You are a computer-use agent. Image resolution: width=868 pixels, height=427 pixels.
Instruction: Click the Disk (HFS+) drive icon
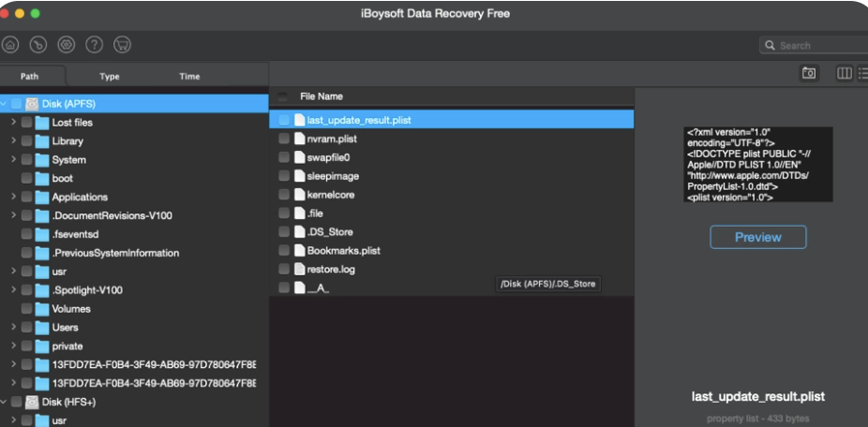coord(32,402)
